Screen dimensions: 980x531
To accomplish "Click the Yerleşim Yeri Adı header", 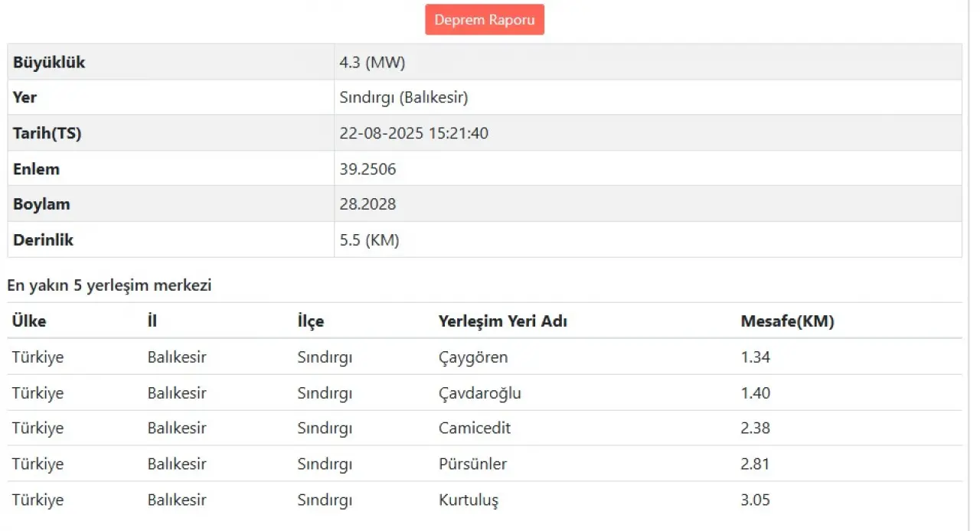I will point(502,321).
